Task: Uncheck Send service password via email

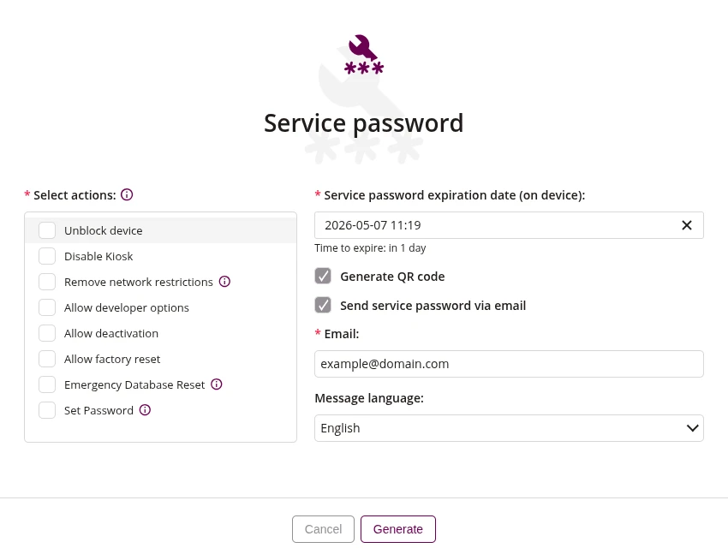Action: [323, 305]
